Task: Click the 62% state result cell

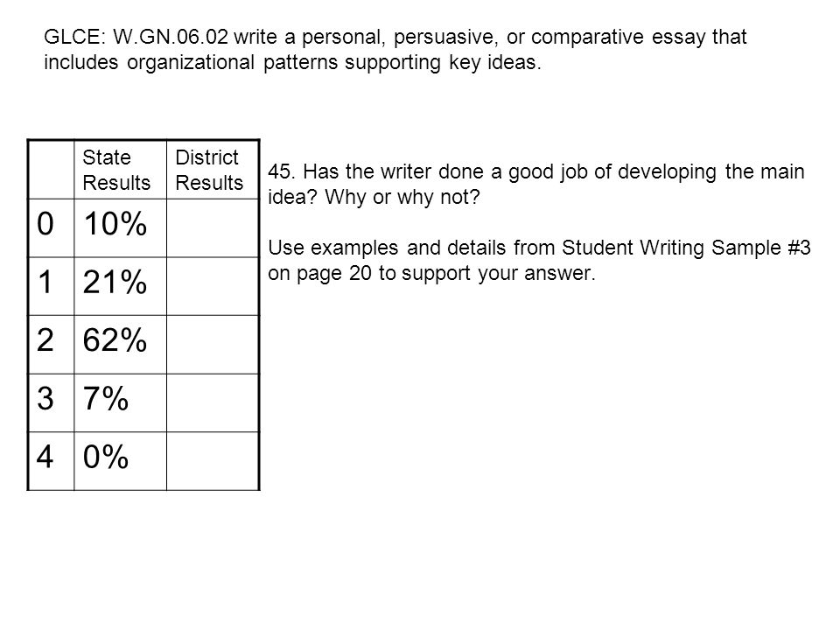Action: pos(121,345)
